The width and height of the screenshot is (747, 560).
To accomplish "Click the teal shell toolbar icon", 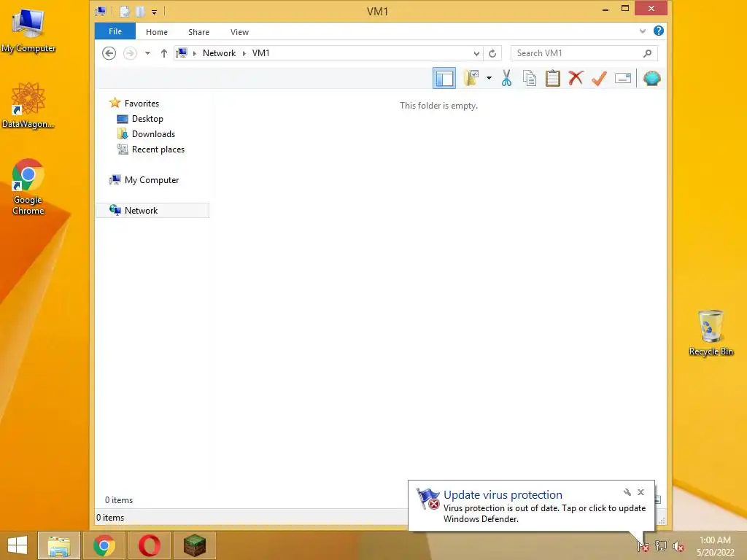I will coord(651,78).
